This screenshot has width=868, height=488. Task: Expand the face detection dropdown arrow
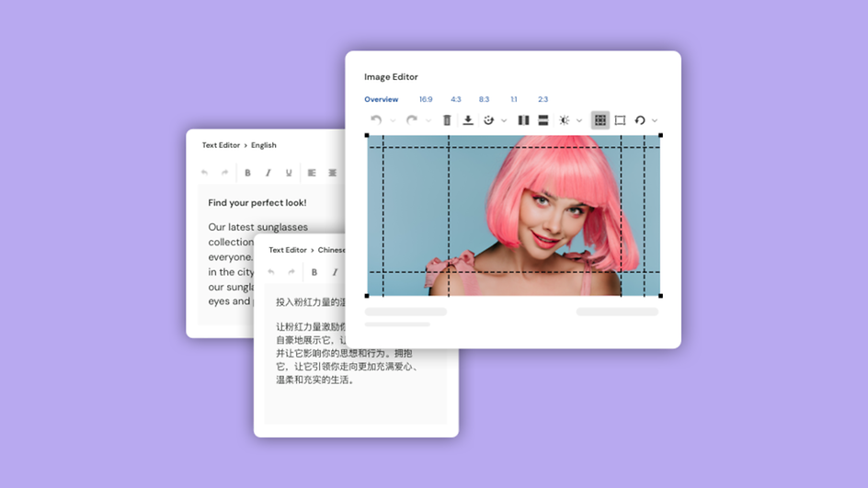click(504, 121)
